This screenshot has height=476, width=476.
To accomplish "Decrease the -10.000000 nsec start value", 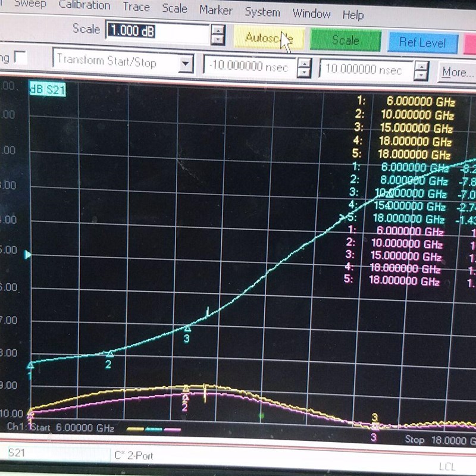I will [x=304, y=73].
